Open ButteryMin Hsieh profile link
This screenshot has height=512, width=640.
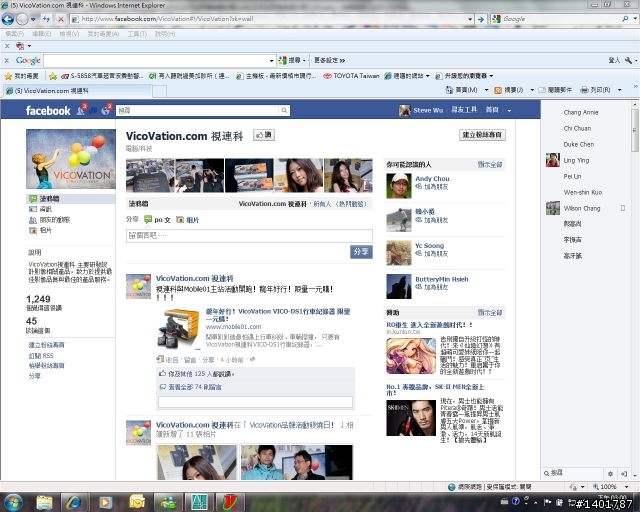(x=442, y=279)
